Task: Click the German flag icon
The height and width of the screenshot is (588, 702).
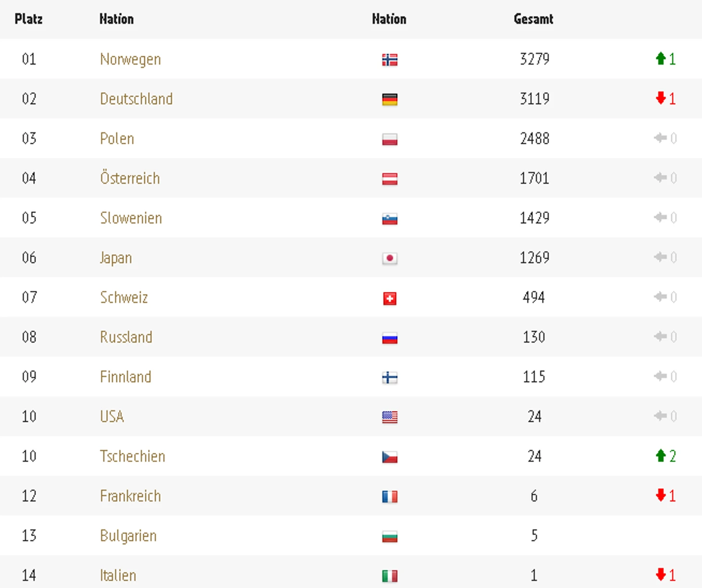Action: [389, 100]
